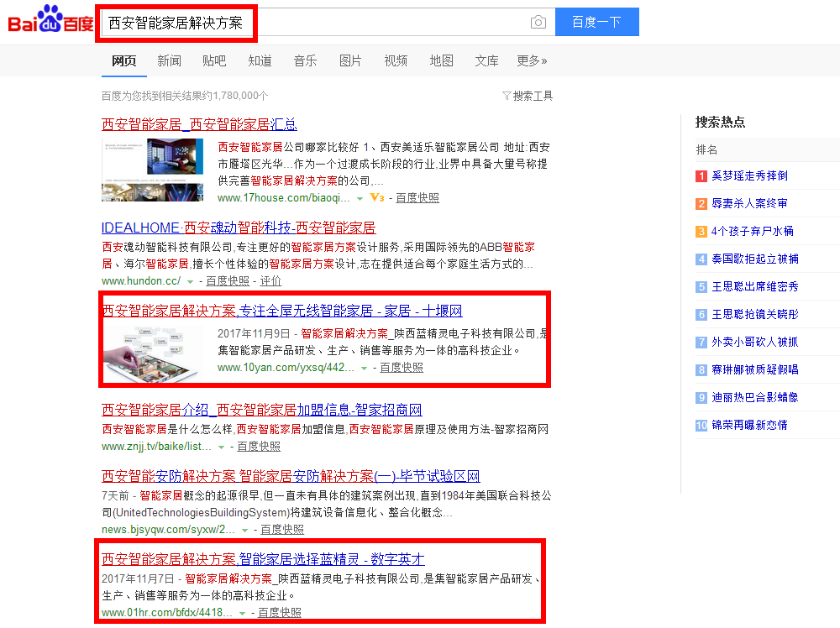Click rank 1 badge beside 奚梦瑶走秀摔倒

tap(701, 176)
